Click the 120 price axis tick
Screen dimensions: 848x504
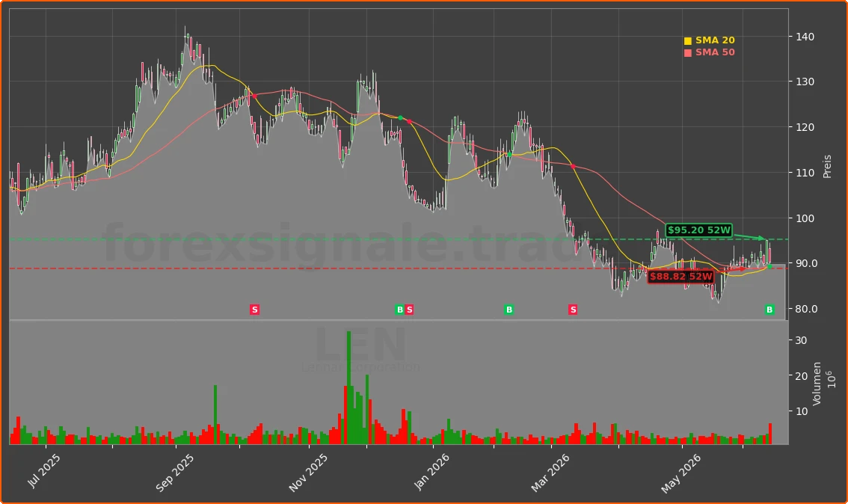coord(805,127)
